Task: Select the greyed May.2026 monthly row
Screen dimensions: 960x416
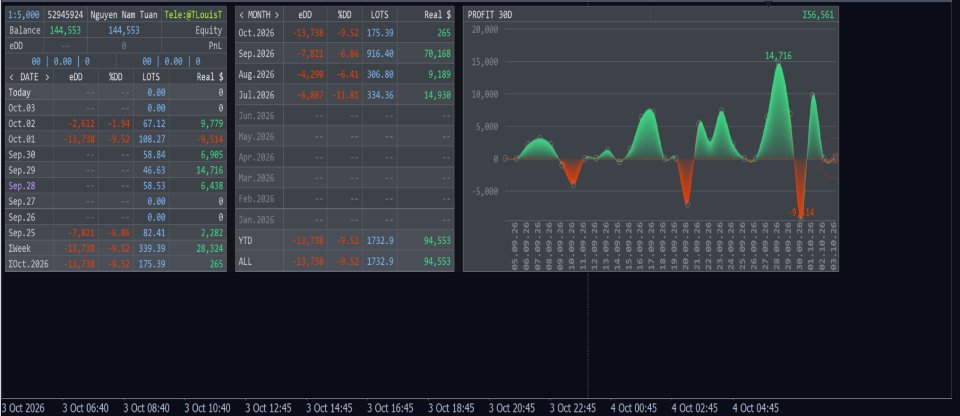Action: [x=345, y=137]
